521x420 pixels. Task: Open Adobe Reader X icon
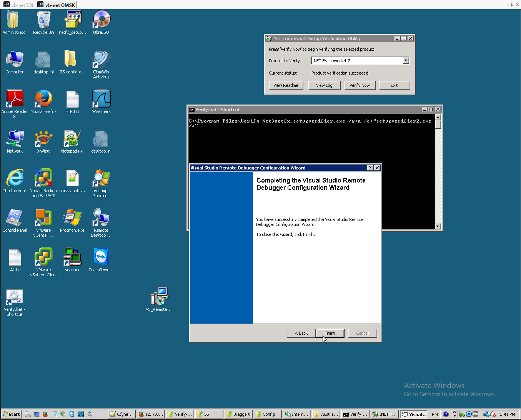coord(15,104)
